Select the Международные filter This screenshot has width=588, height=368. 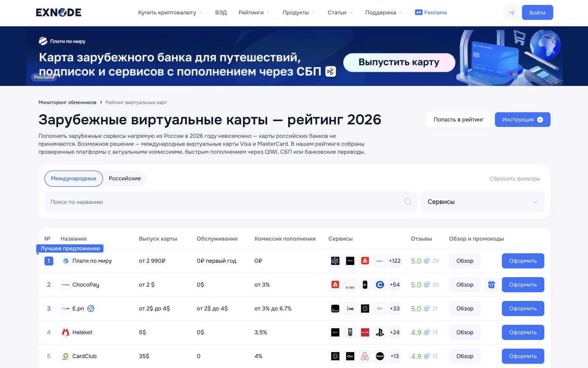(73, 178)
